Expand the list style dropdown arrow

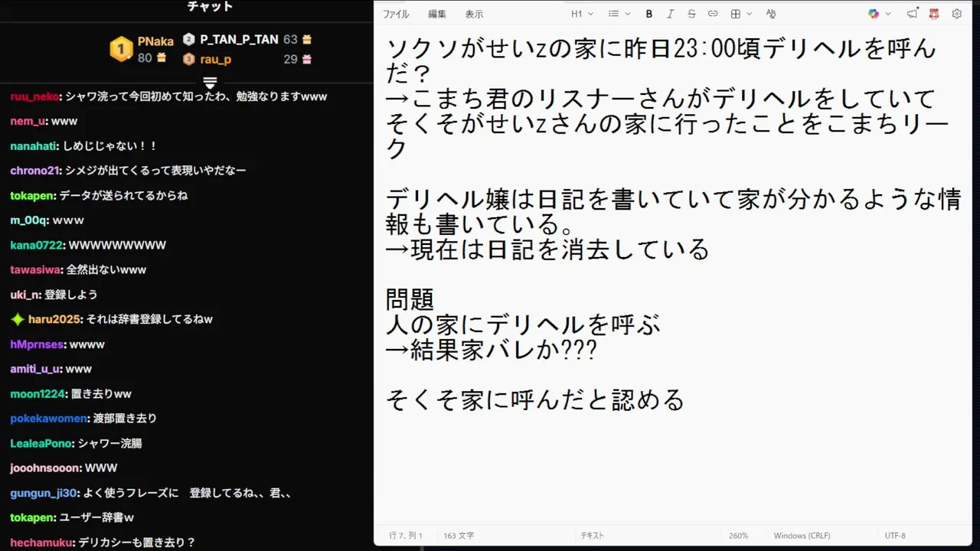[628, 14]
